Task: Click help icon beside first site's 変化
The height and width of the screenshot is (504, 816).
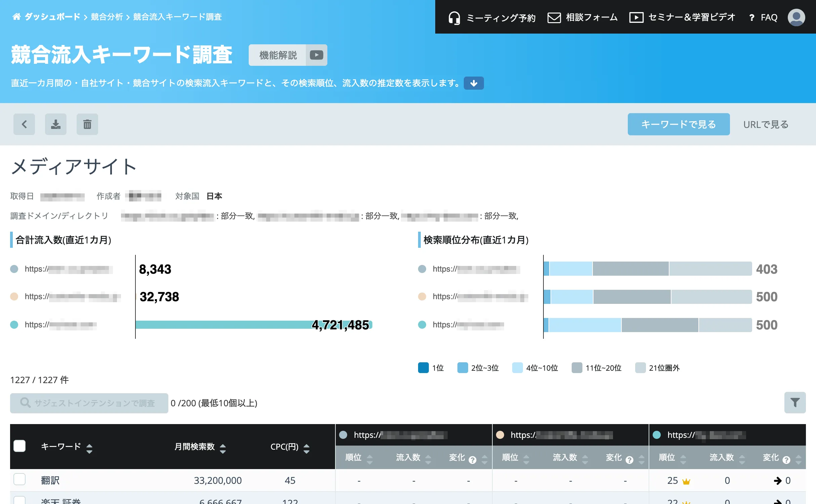Action: [473, 460]
